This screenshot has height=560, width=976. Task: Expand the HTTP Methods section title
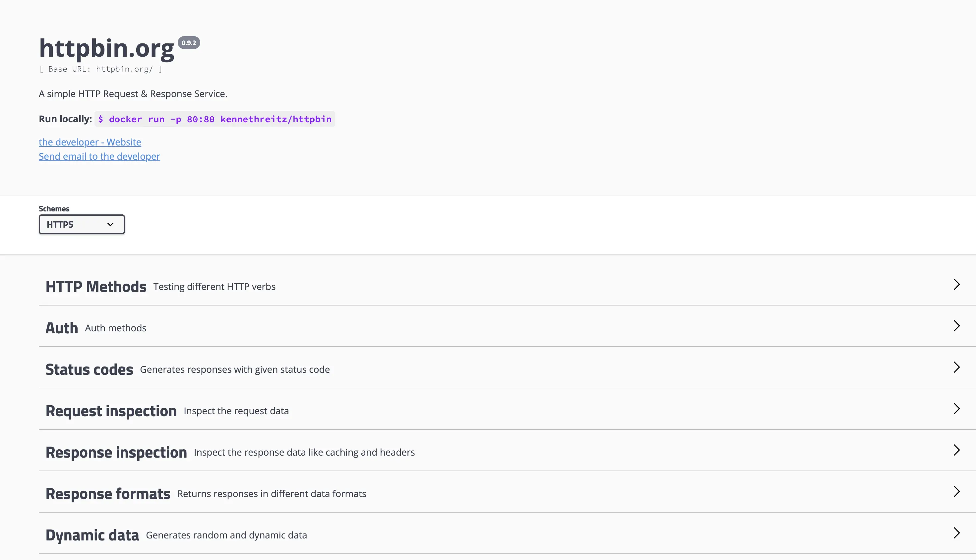[96, 287]
